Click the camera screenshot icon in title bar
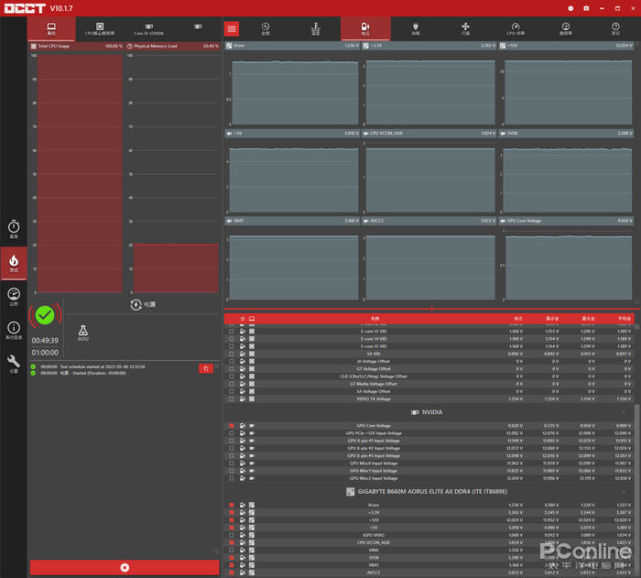This screenshot has width=641, height=578. click(x=586, y=8)
